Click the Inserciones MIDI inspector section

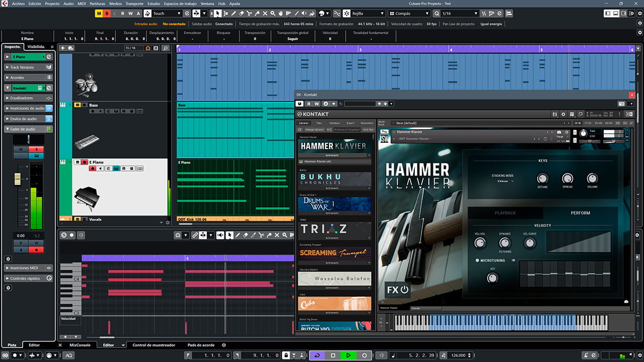(x=28, y=268)
